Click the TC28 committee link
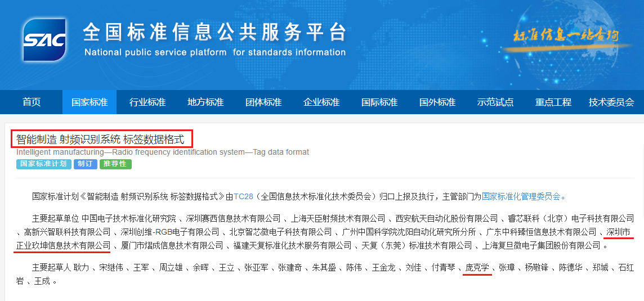The image size is (644, 301). (243, 196)
